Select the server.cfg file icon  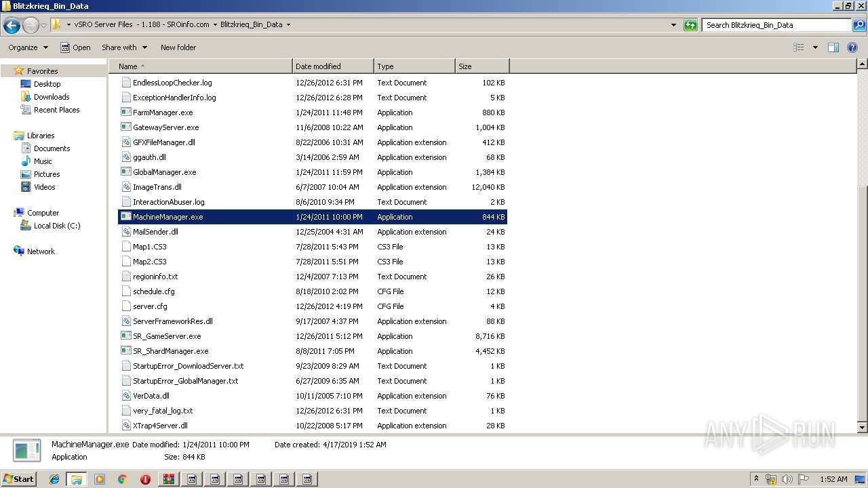coord(125,306)
